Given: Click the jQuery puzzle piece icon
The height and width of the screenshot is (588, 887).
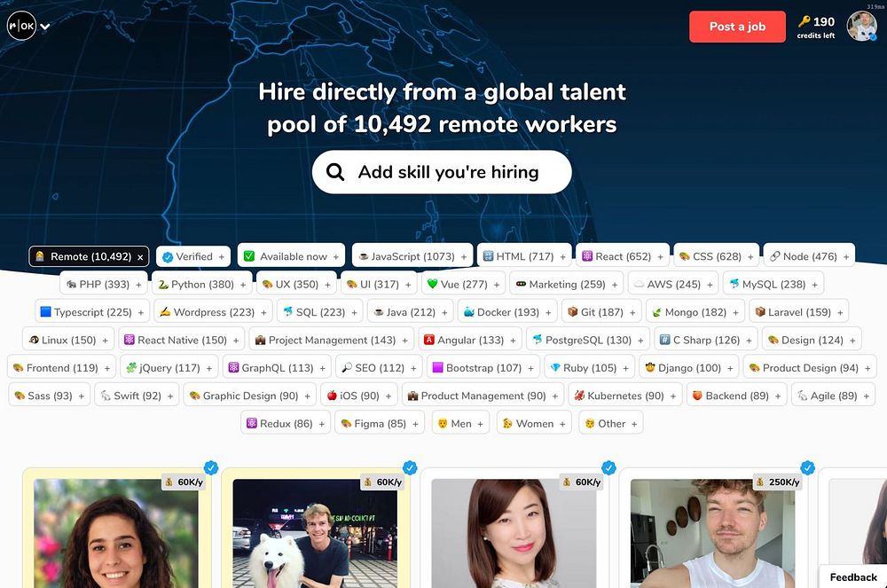Looking at the screenshot, I should click(131, 367).
